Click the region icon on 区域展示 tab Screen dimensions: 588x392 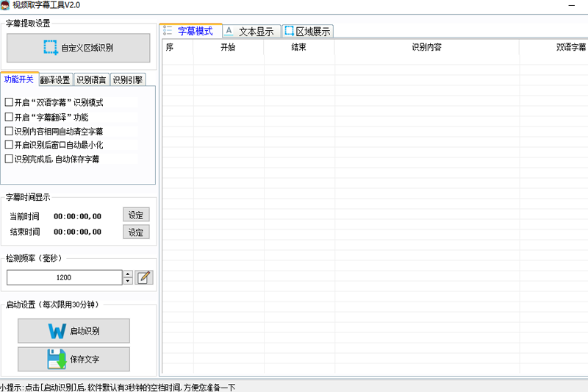289,31
